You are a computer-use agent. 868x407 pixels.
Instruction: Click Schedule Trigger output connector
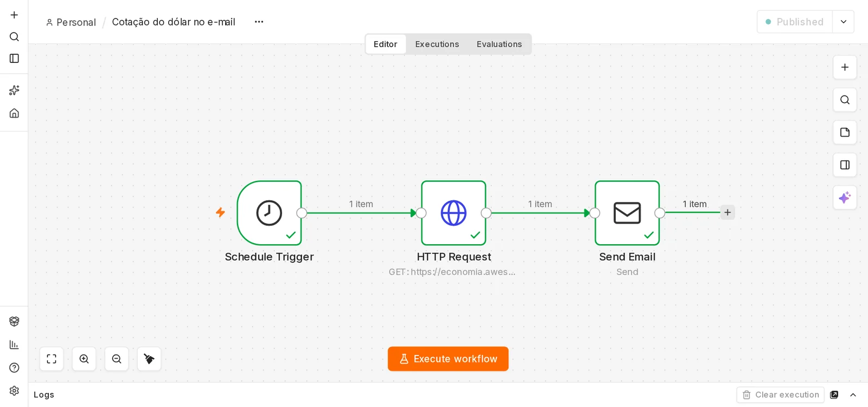[x=302, y=213]
